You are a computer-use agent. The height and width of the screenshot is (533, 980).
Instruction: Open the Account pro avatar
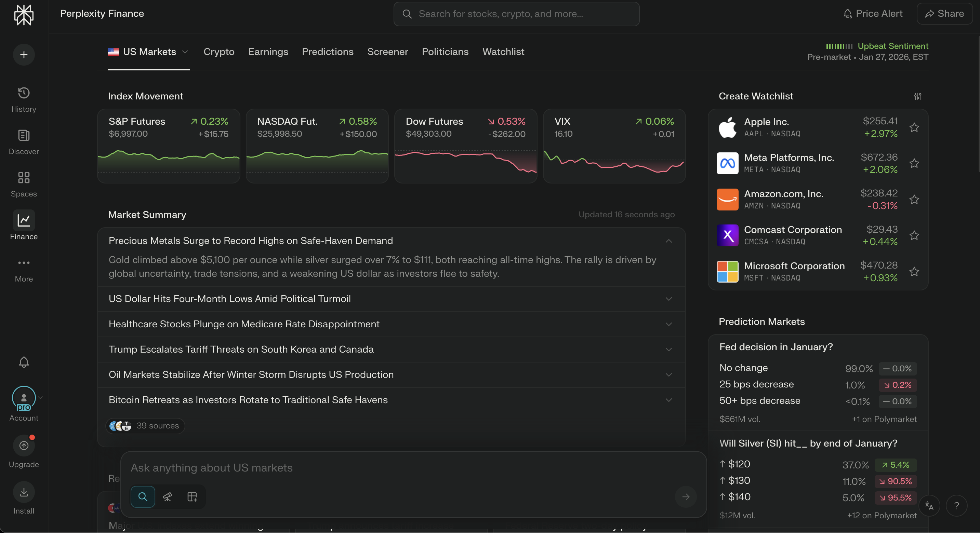[x=24, y=398]
